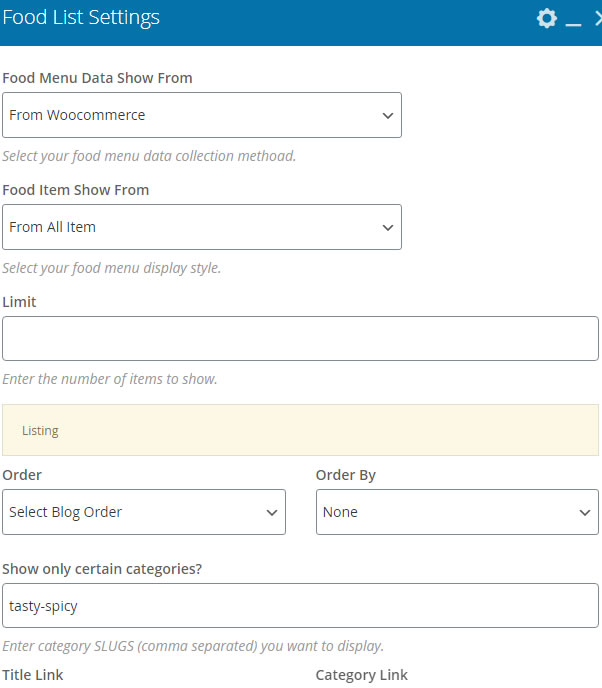Click the Food List Settings title text

click(x=81, y=18)
